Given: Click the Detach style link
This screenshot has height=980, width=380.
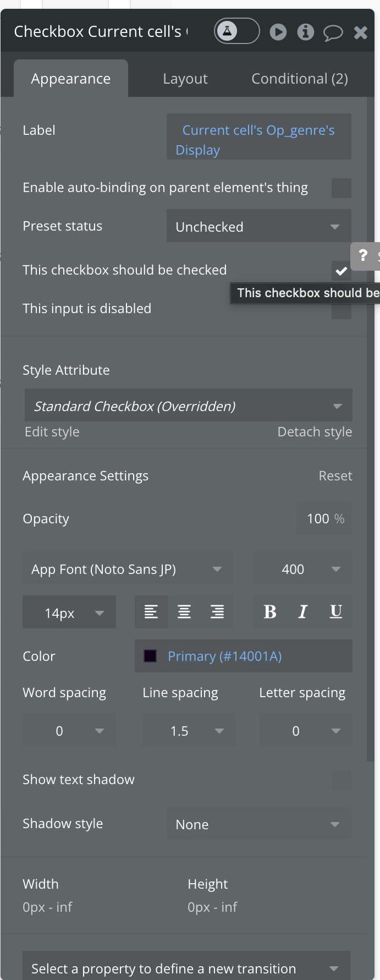Looking at the screenshot, I should point(315,432).
